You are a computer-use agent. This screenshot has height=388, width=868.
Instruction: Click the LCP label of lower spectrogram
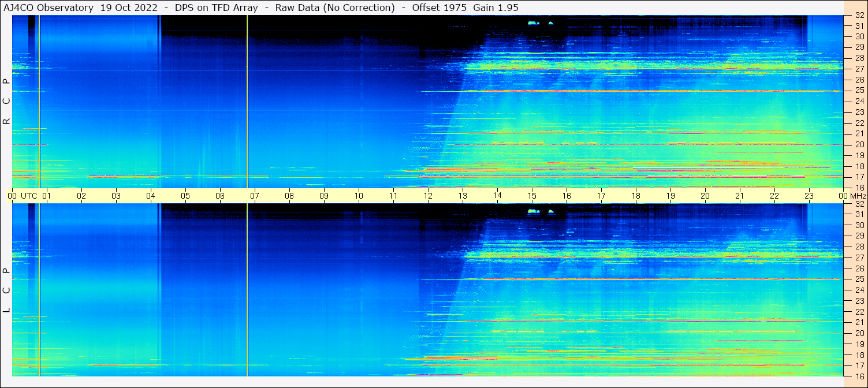click(7, 290)
